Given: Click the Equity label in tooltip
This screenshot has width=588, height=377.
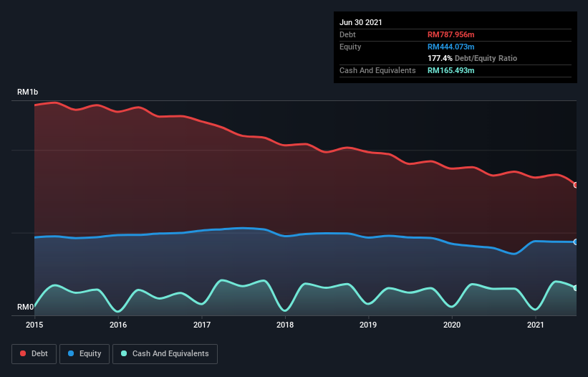Looking at the screenshot, I should tap(350, 47).
